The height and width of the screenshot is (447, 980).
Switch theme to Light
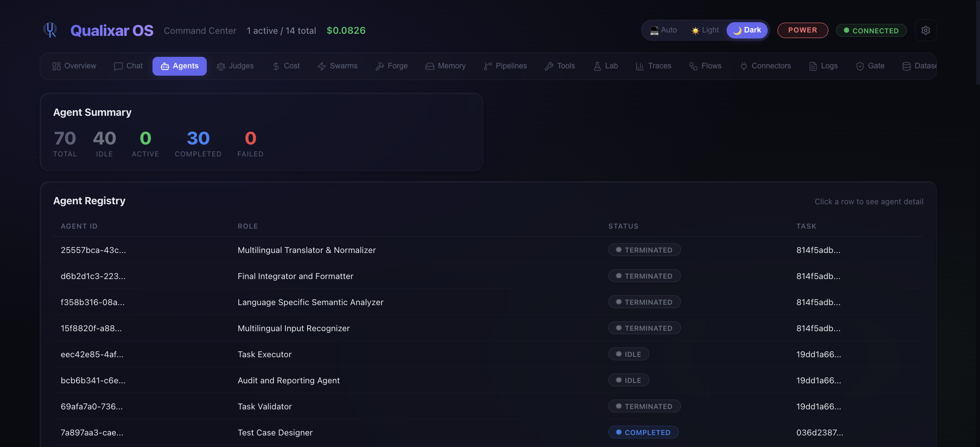point(705,30)
